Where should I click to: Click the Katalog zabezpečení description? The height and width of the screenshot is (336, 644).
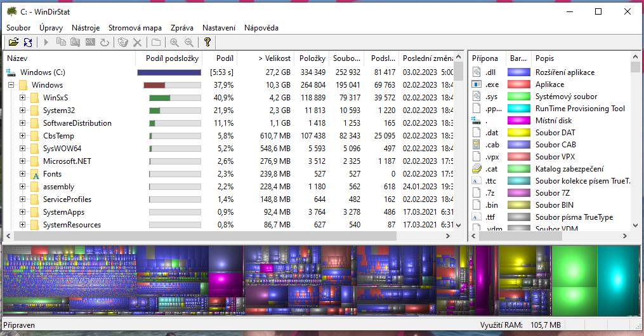pos(569,168)
